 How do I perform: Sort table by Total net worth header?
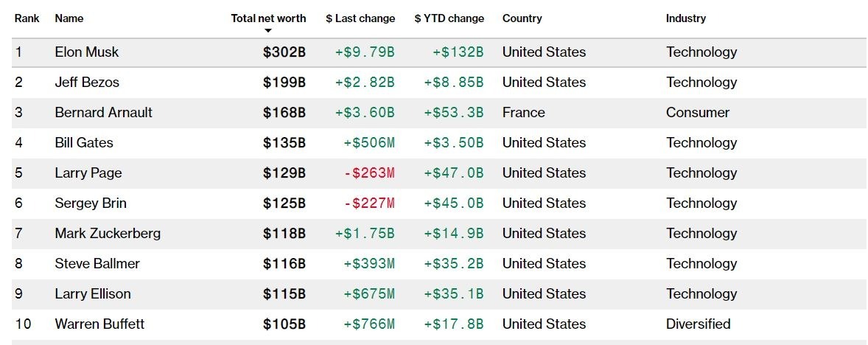tap(268, 18)
